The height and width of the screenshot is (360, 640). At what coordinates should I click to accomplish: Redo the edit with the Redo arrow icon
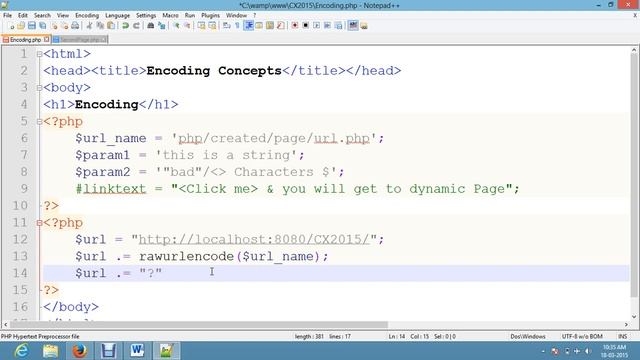(136, 26)
